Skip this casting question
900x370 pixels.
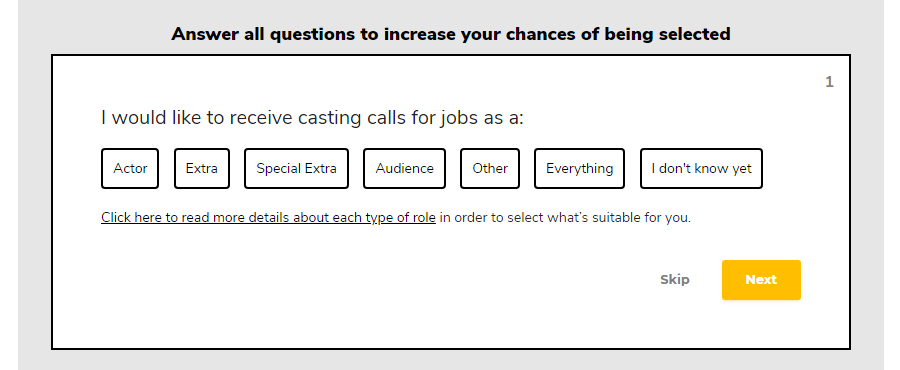click(x=674, y=280)
